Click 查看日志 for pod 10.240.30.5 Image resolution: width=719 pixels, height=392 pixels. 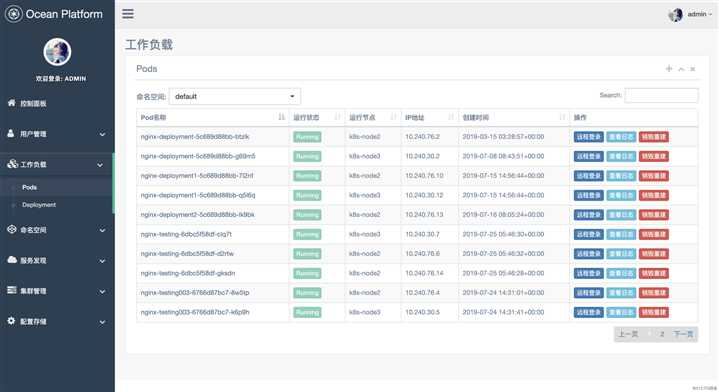pyautogui.click(x=621, y=312)
